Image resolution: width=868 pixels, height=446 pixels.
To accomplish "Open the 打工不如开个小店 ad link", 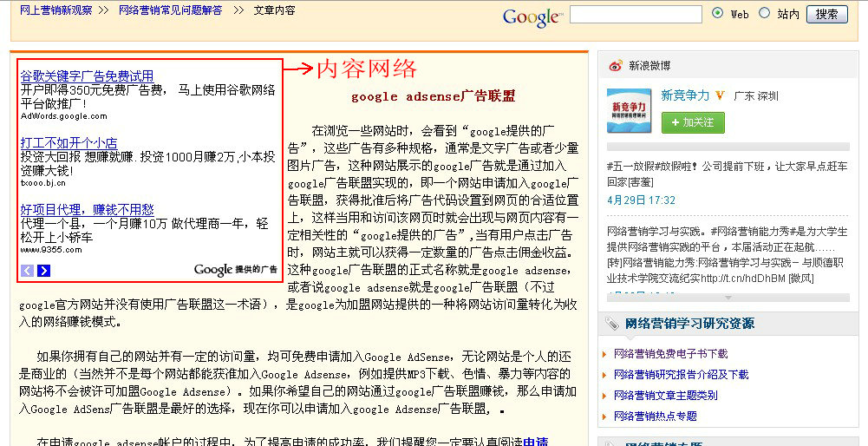I will pyautogui.click(x=69, y=143).
